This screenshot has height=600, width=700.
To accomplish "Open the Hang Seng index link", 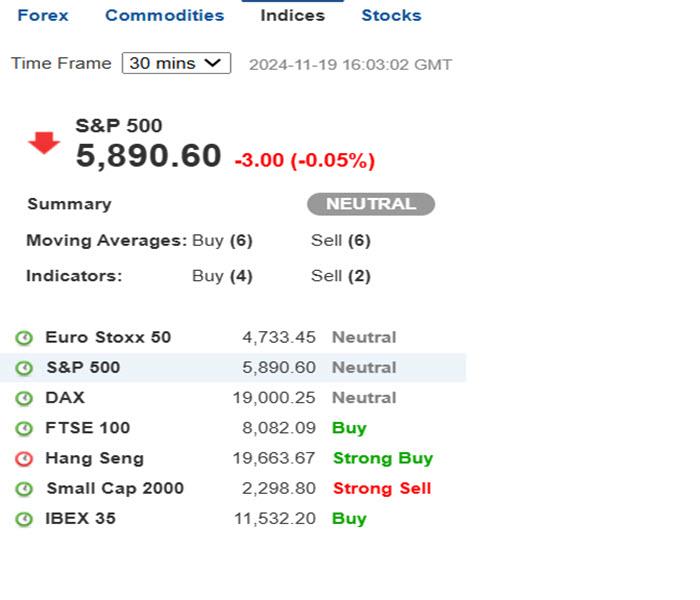I will pyautogui.click(x=94, y=458).
